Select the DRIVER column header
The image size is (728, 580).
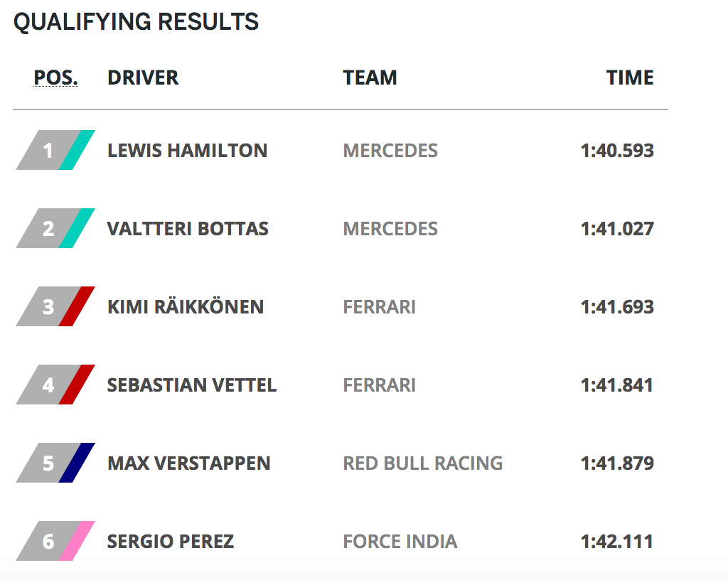tap(143, 77)
